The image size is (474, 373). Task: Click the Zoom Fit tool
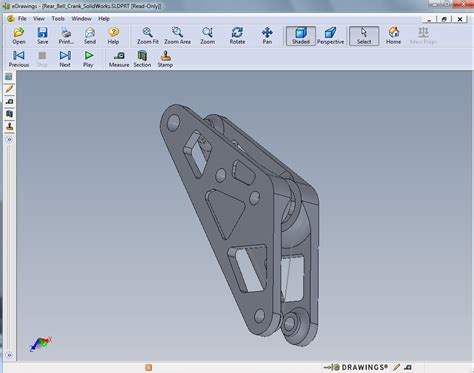(148, 36)
